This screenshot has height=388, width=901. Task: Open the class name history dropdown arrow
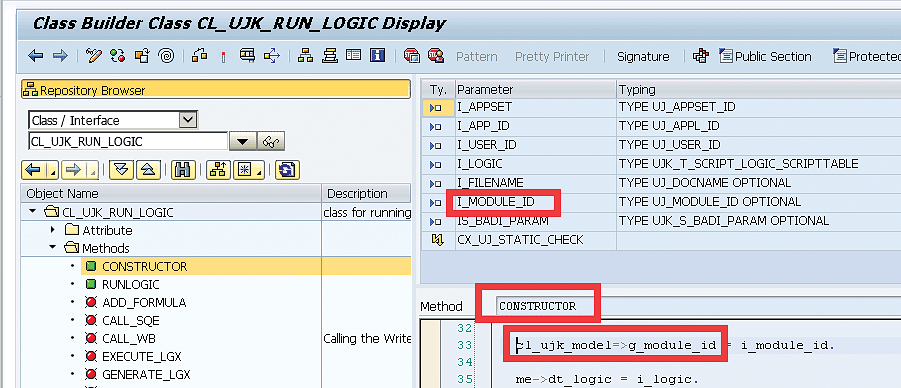point(242,141)
